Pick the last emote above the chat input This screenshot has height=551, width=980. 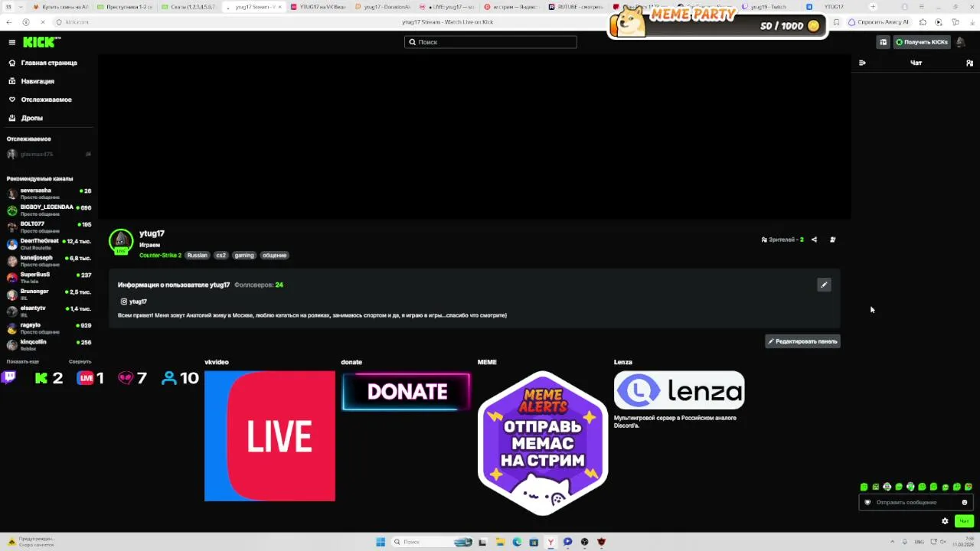pyautogui.click(x=969, y=487)
